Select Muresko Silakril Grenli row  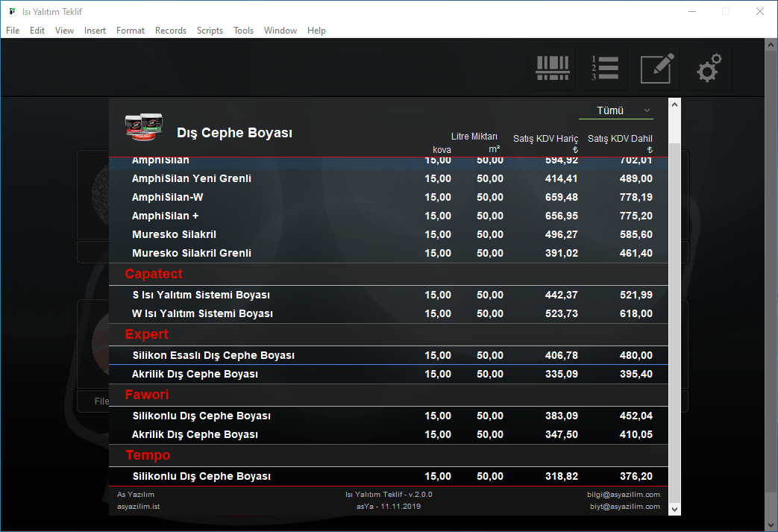click(389, 253)
